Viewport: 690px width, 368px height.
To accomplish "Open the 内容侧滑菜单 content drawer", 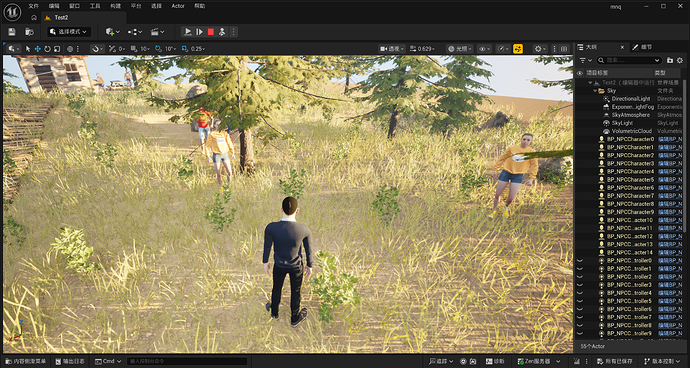I will tap(26, 361).
